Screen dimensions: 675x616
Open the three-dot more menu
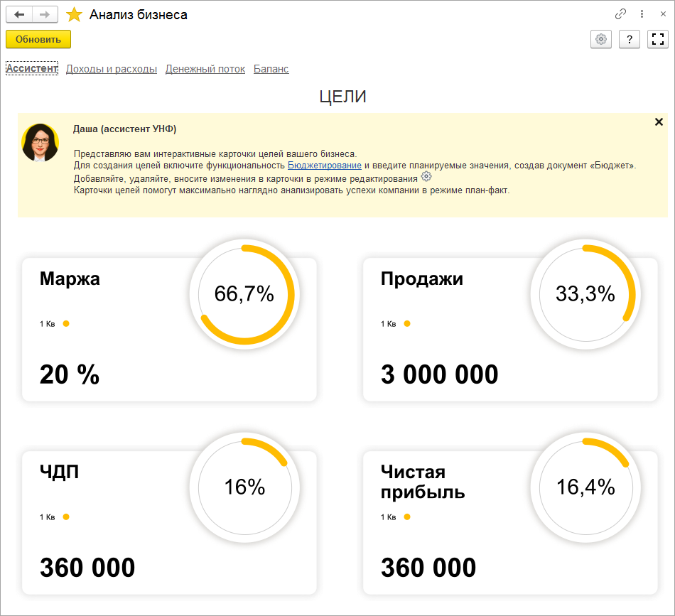tap(642, 14)
